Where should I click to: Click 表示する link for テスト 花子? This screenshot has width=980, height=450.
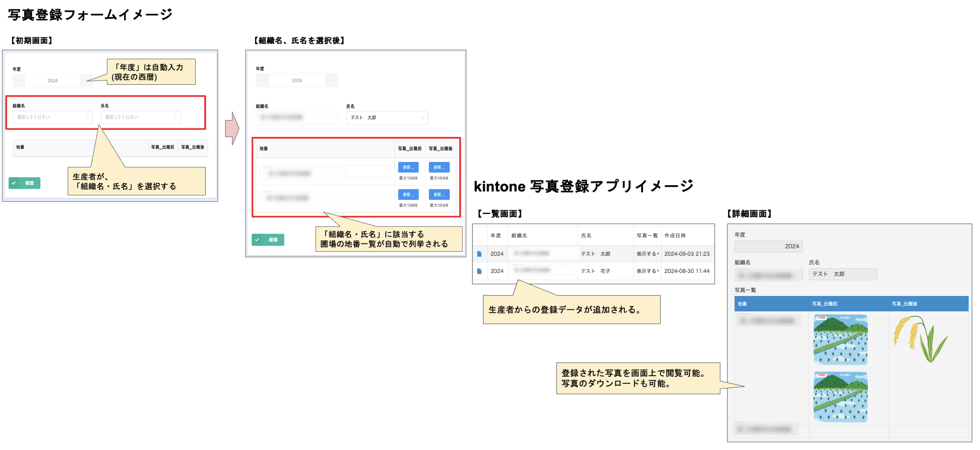click(647, 271)
